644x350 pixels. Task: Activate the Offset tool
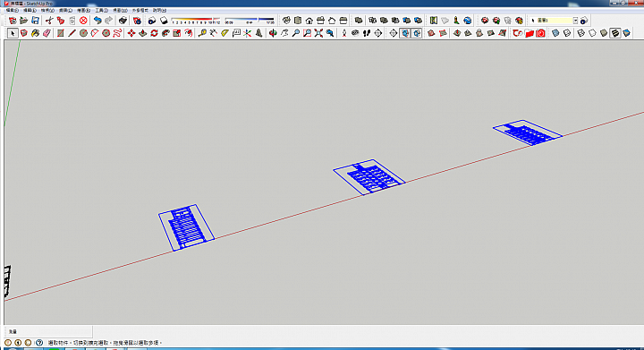[188, 33]
